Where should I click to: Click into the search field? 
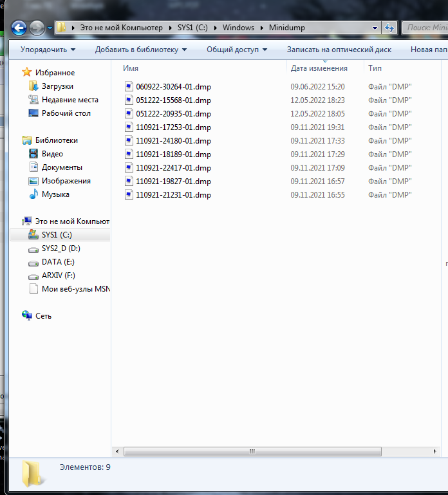426,28
